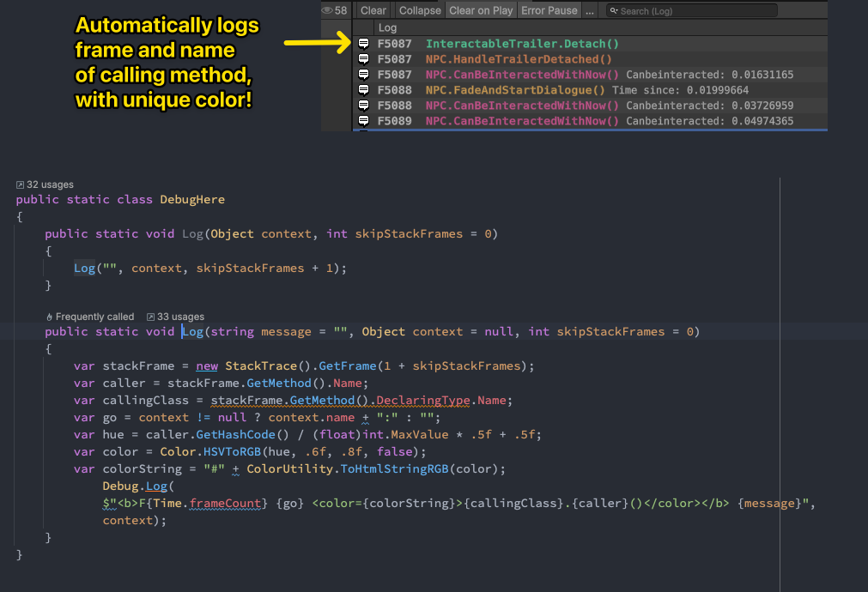Screen dimensions: 868x592
Task: Open the console toolbar overflow (...) menu
Action: pos(590,10)
